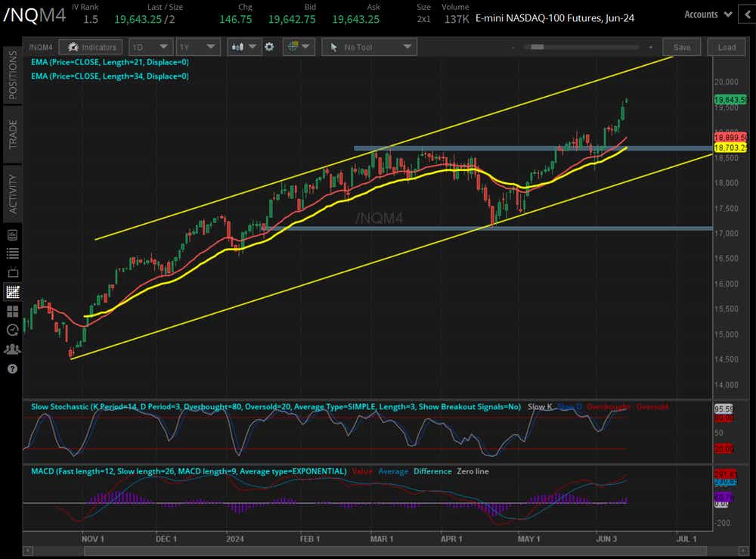Open the 1Y time range dropdown
756x559 pixels.
(197, 47)
